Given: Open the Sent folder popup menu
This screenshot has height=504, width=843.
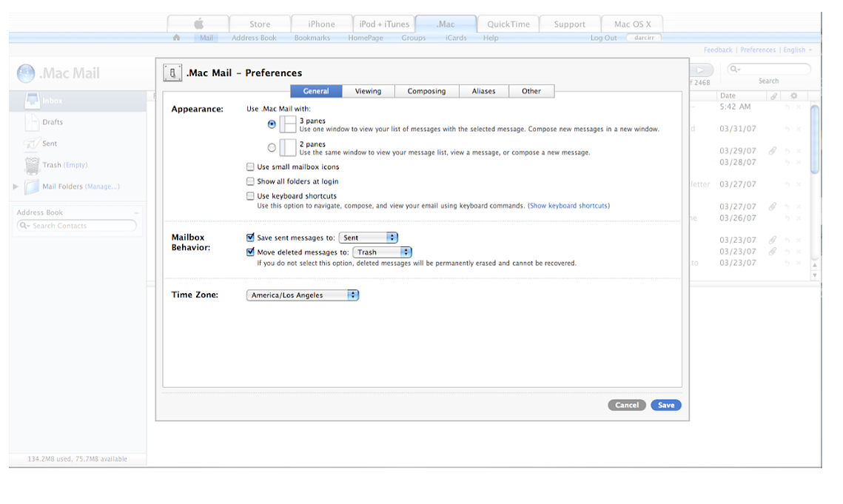Looking at the screenshot, I should (x=369, y=238).
